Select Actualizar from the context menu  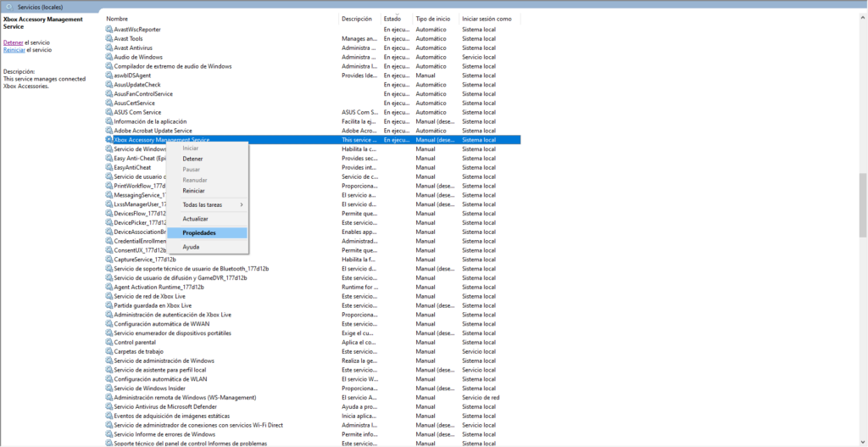(196, 220)
